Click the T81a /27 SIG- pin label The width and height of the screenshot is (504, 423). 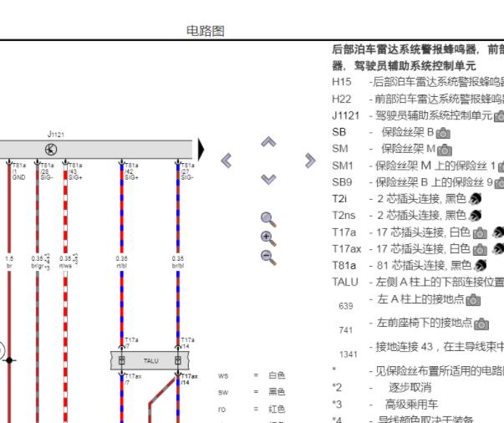(x=188, y=171)
